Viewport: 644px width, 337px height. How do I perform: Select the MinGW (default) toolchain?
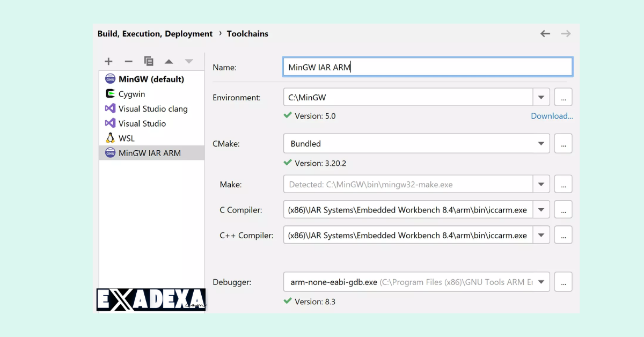[x=151, y=79]
